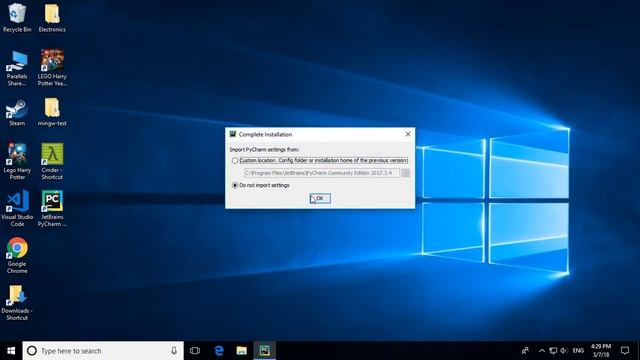Select the Google Chrome desktop shortcut
Viewport: 640px width, 360px height.
pos(17,256)
